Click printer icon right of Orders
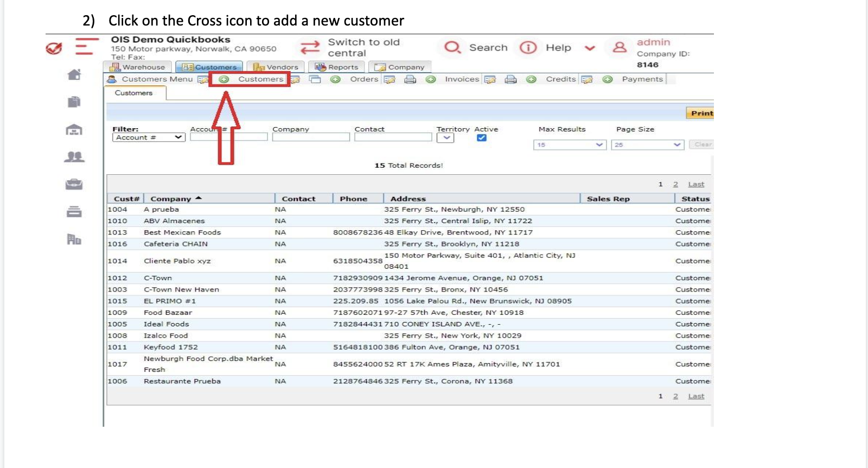868x468 pixels. (411, 79)
